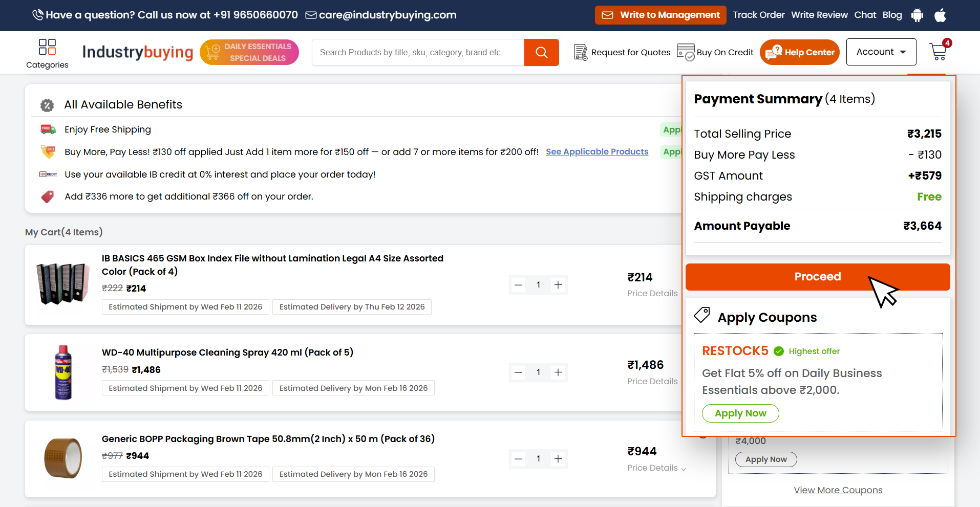
Task: Click the Android app icon
Action: point(917,15)
